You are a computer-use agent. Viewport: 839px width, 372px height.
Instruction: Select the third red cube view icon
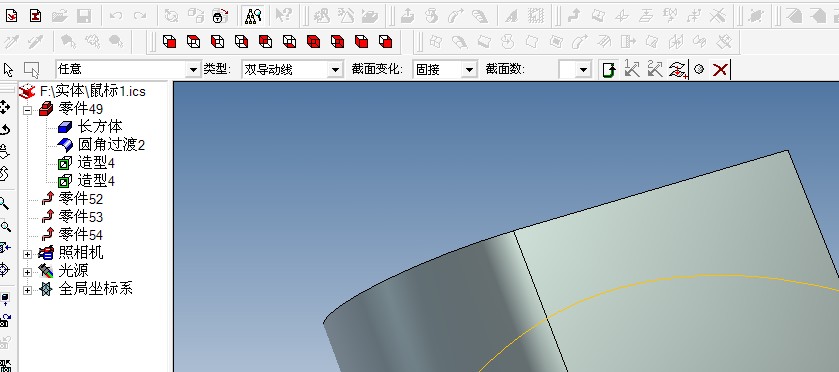pyautogui.click(x=217, y=41)
